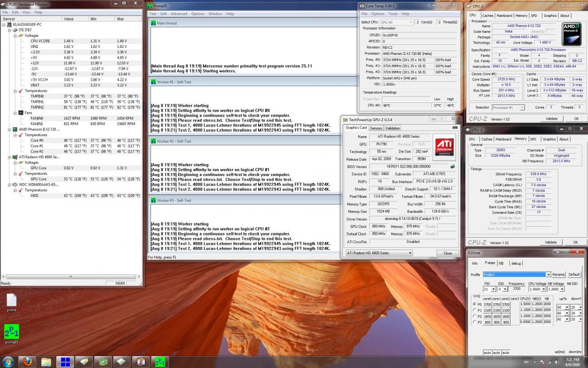Collapse the Fans tree node
Screen dimensions: 588x368
(15, 113)
